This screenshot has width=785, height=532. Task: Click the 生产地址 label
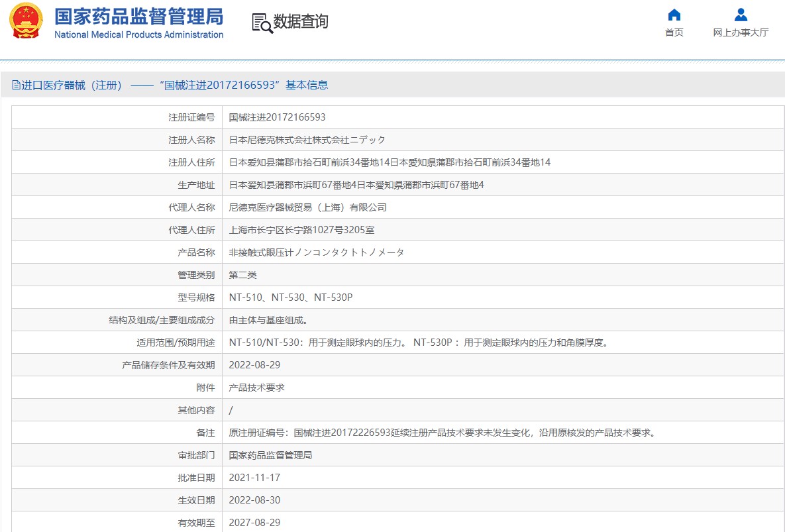(196, 185)
